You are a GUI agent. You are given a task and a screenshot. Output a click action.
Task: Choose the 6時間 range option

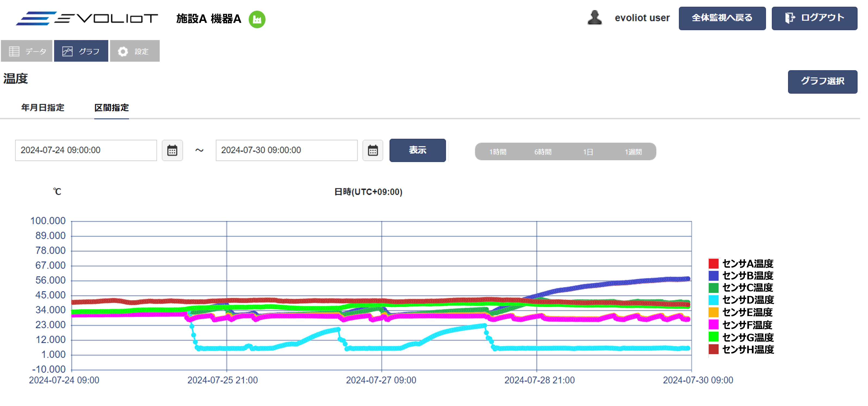point(543,152)
